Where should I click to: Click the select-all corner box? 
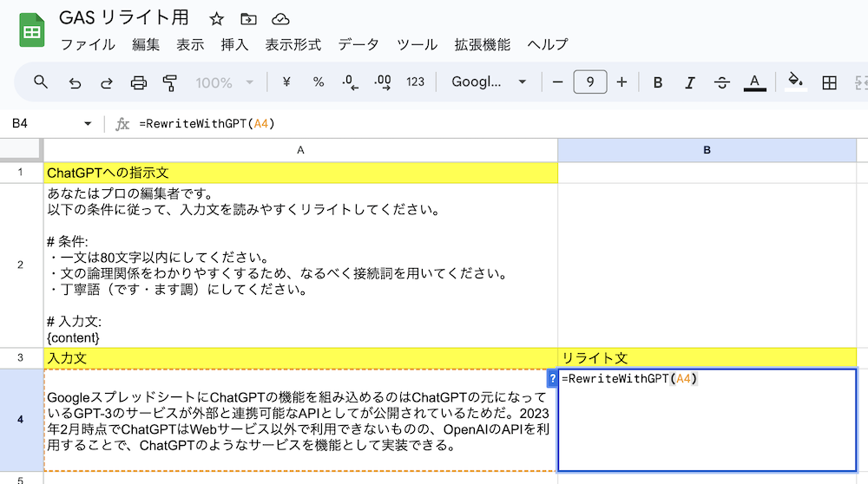(x=21, y=150)
